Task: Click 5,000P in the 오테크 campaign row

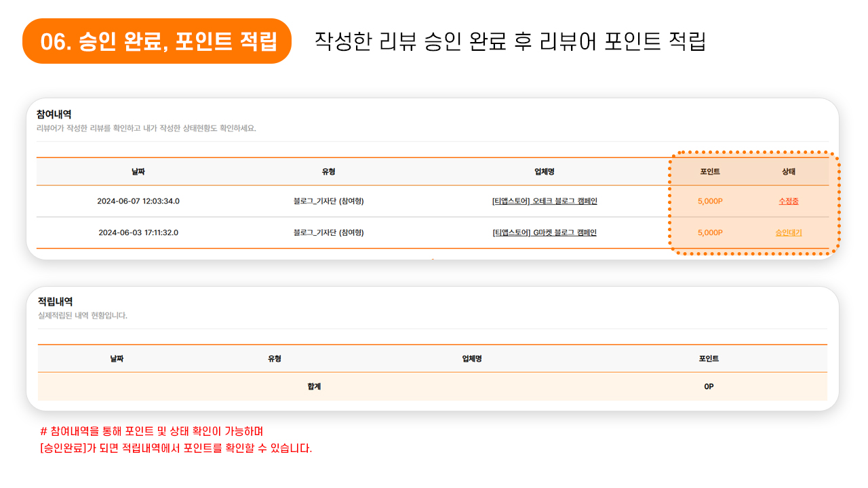Action: coord(710,201)
